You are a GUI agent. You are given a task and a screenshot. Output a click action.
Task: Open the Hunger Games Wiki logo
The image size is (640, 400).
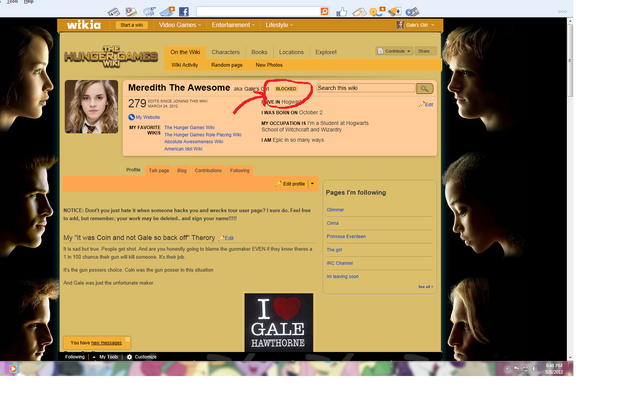coord(111,57)
